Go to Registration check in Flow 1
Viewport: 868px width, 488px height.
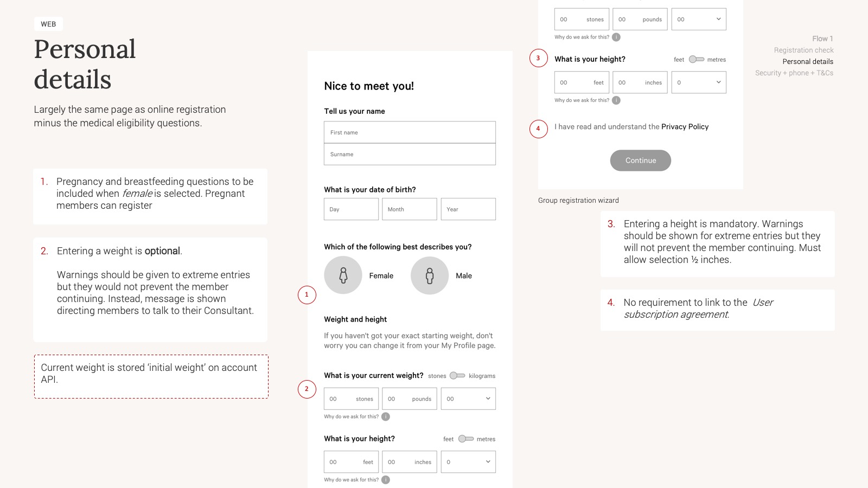803,50
